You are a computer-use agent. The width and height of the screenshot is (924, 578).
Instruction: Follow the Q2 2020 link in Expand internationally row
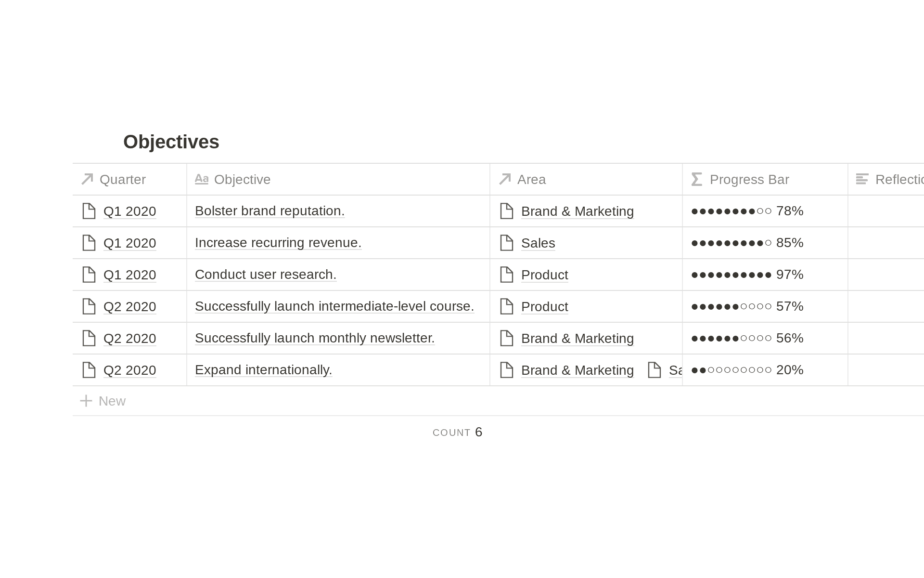tap(130, 370)
